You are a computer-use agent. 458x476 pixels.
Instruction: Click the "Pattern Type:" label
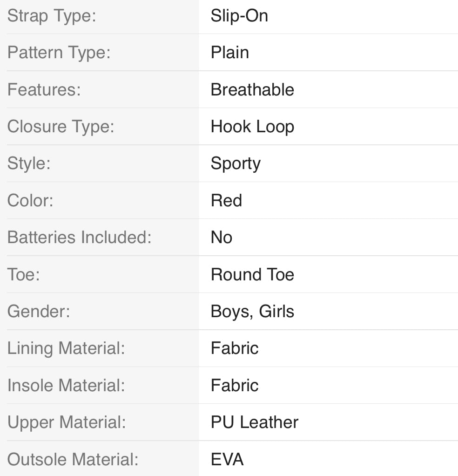point(59,53)
